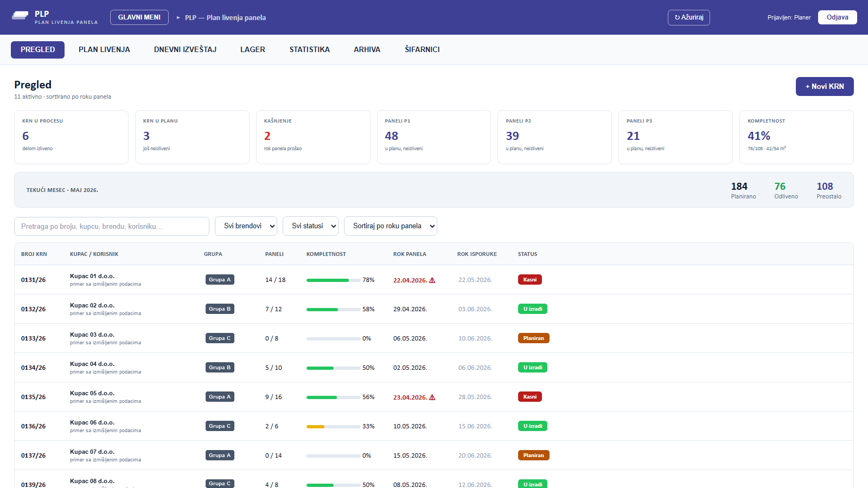Screen dimensions: 868x488
Task: Switch to the ŠIFARNICI tab
Action: pyautogui.click(x=422, y=50)
